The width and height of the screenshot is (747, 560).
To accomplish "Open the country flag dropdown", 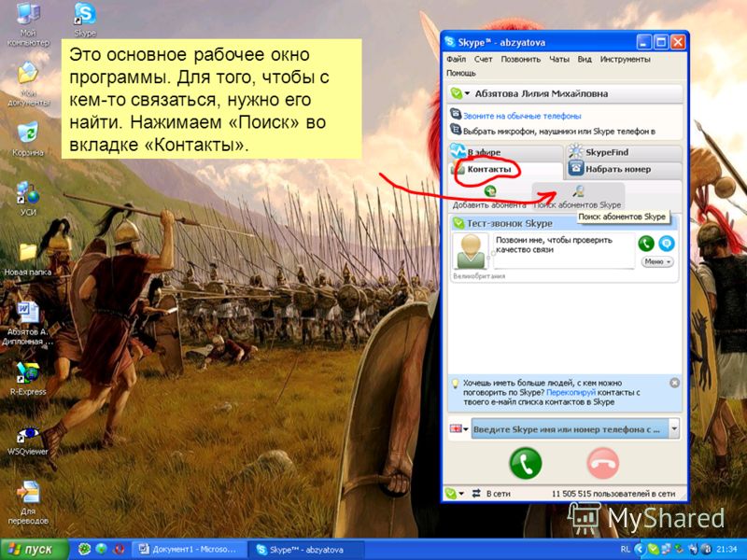I will click(x=458, y=428).
